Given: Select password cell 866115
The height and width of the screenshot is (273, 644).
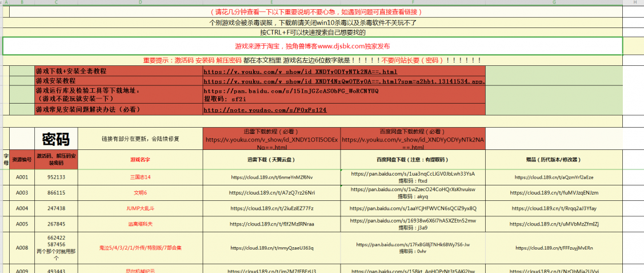Looking at the screenshot, I should click(x=56, y=192).
